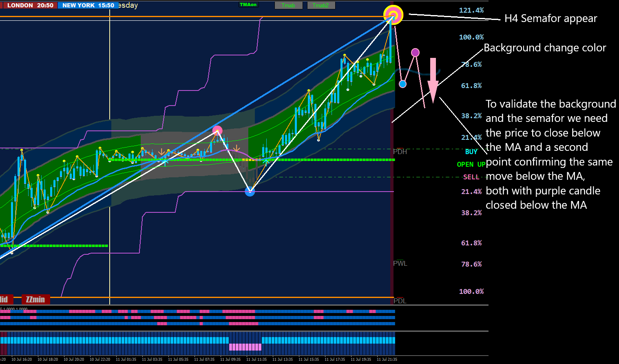The image size is (619, 364).
Task: Select the blue semafor circle at swing low
Action: [x=250, y=191]
